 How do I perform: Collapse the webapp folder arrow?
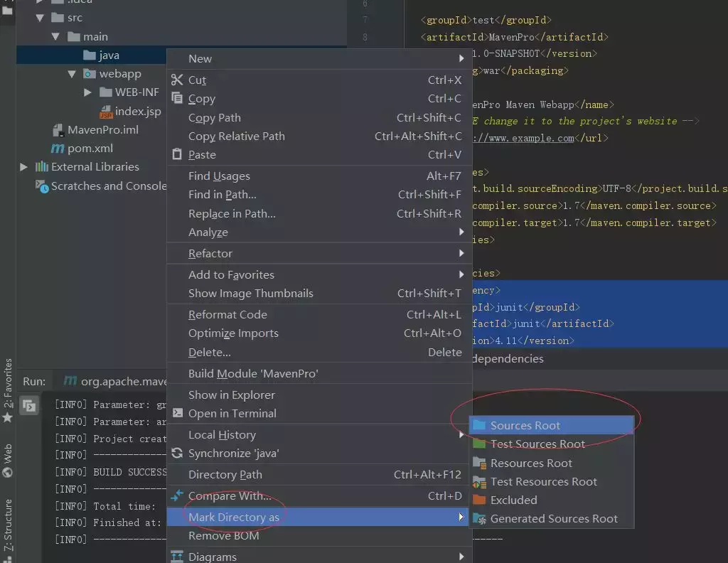pos(72,73)
